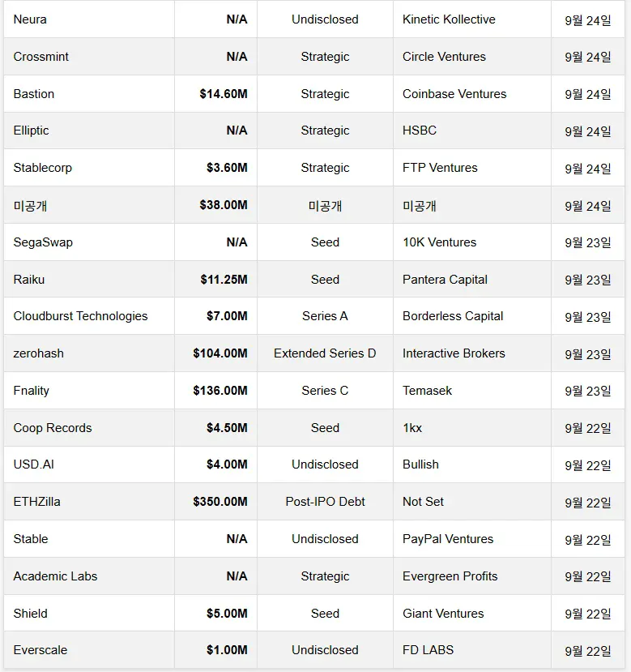Click the USD.AI project name

click(x=33, y=464)
